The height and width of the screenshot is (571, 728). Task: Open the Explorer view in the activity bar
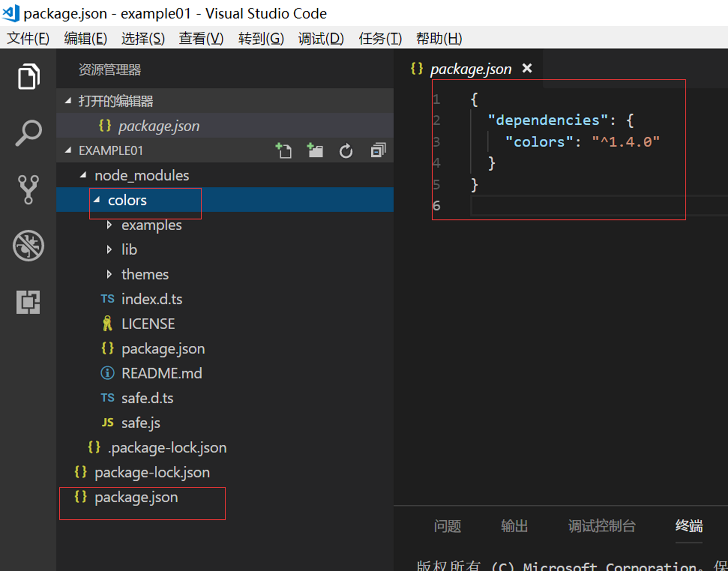[x=28, y=76]
